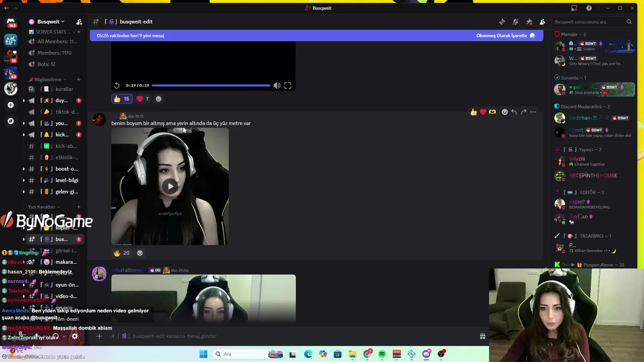Open Microsoft Edge from the taskbar
Screen dimensions: 644x362
[x=308, y=354]
